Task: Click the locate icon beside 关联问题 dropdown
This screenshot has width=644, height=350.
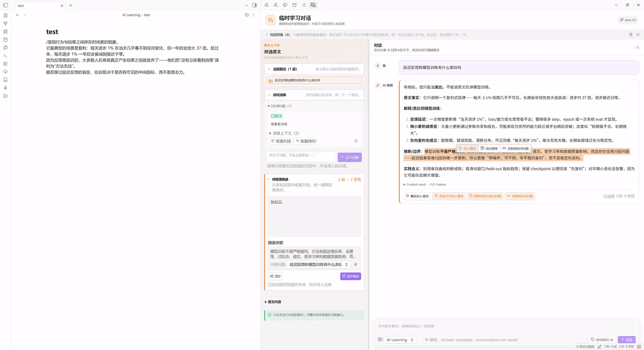Action: (356, 265)
